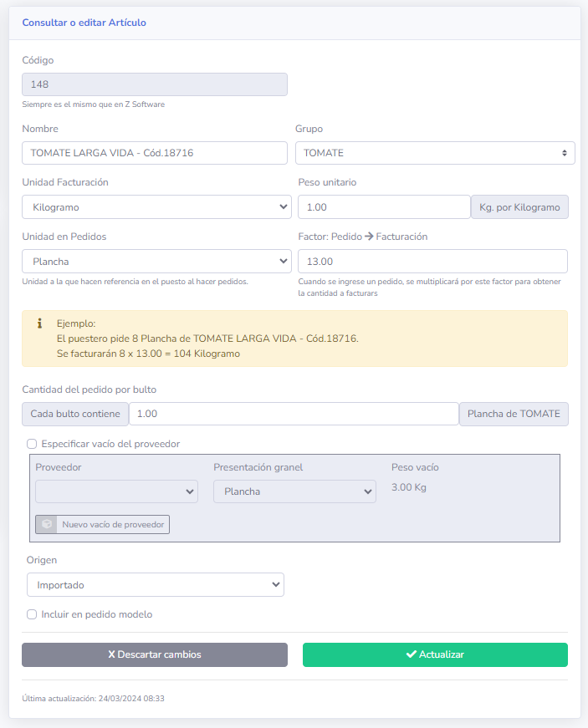The height and width of the screenshot is (728, 588).
Task: Enable Especificar vacío del proveedor checkbox
Action: pos(33,444)
